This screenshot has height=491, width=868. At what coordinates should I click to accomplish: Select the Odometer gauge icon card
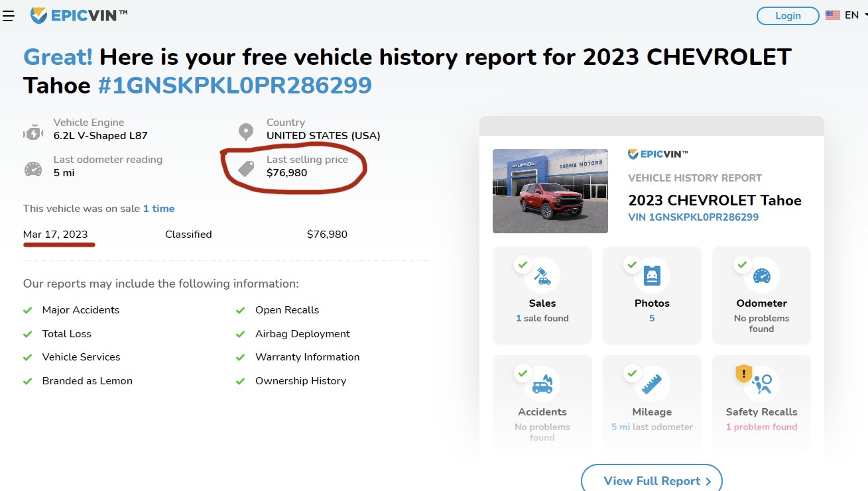click(x=761, y=296)
